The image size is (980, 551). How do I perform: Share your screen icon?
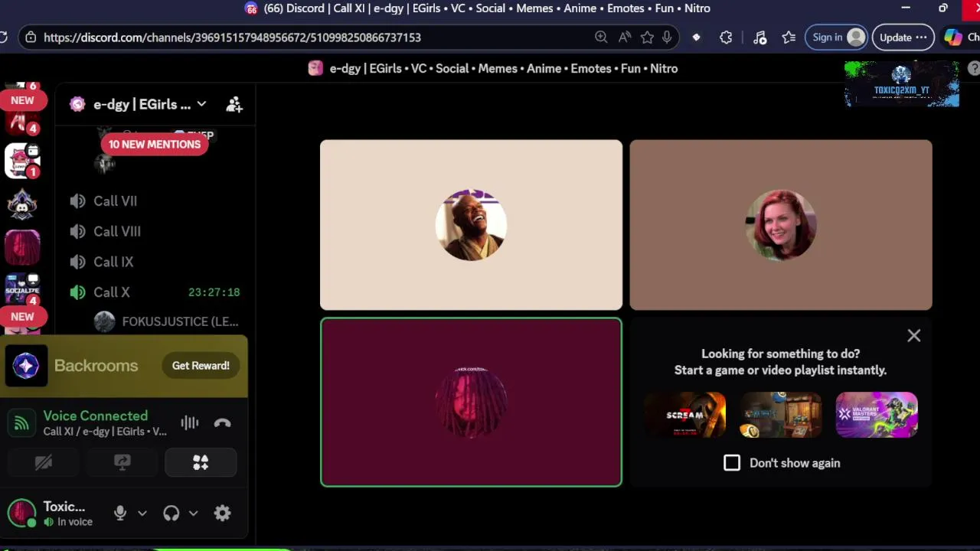[x=122, y=462]
